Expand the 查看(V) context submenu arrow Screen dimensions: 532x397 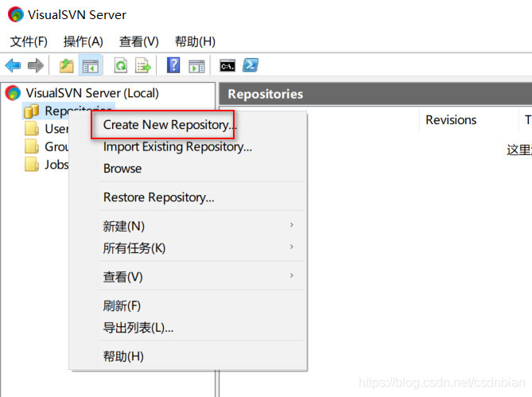click(x=291, y=275)
